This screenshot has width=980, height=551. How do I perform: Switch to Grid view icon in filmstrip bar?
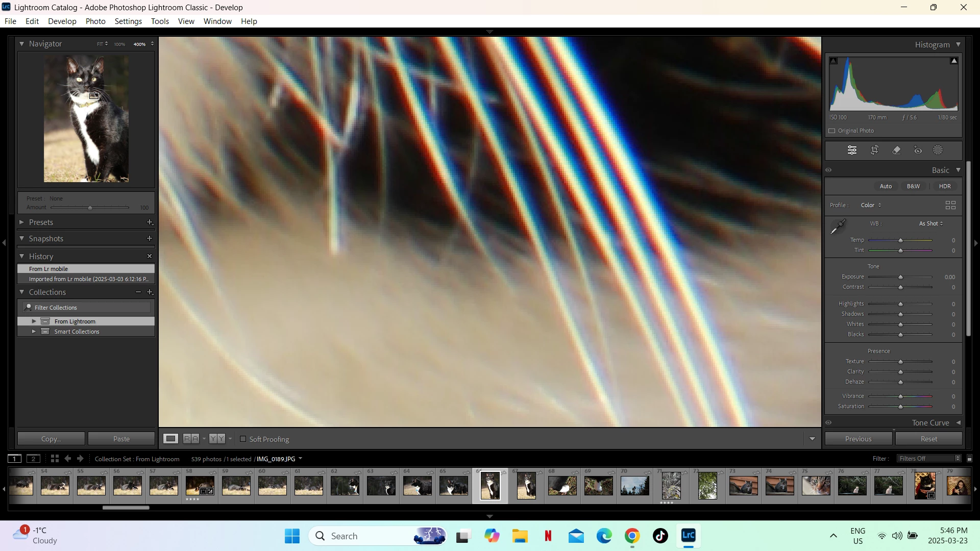click(55, 459)
